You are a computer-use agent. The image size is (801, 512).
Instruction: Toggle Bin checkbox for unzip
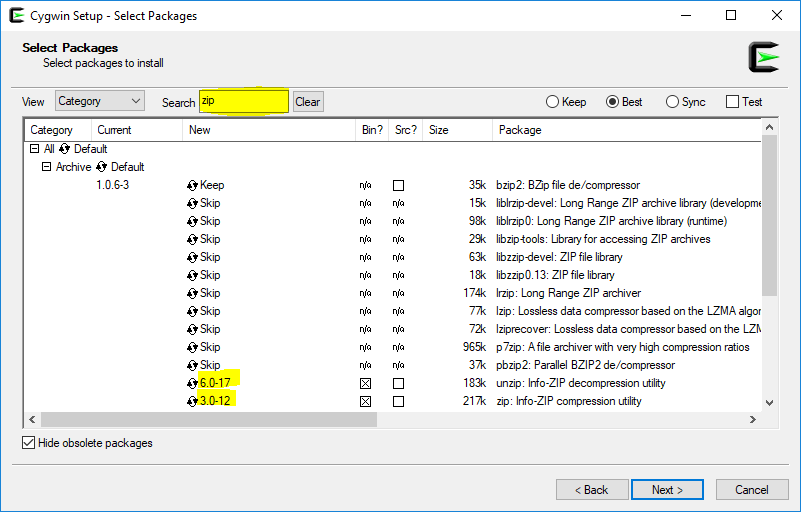tap(365, 383)
